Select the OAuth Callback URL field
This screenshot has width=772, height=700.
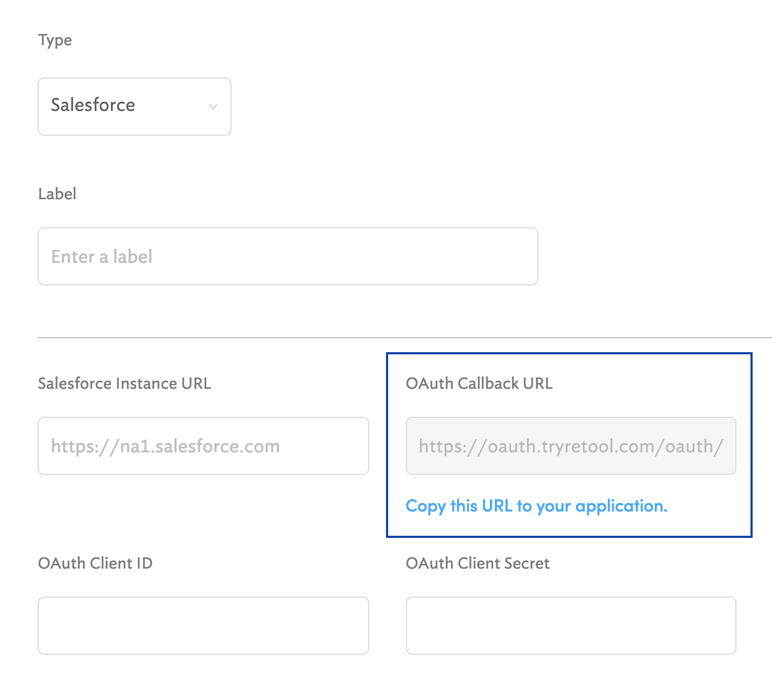coord(571,446)
